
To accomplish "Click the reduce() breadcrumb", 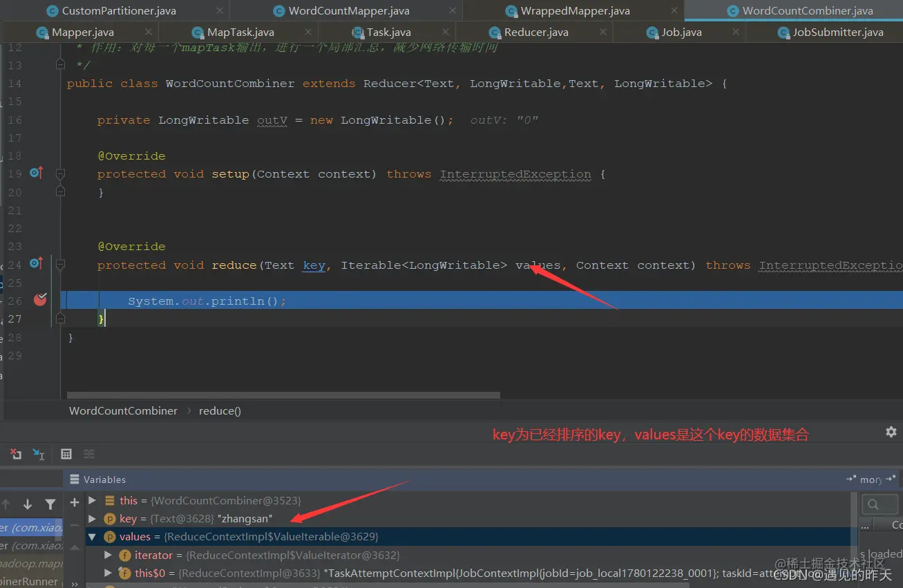I will coord(220,410).
